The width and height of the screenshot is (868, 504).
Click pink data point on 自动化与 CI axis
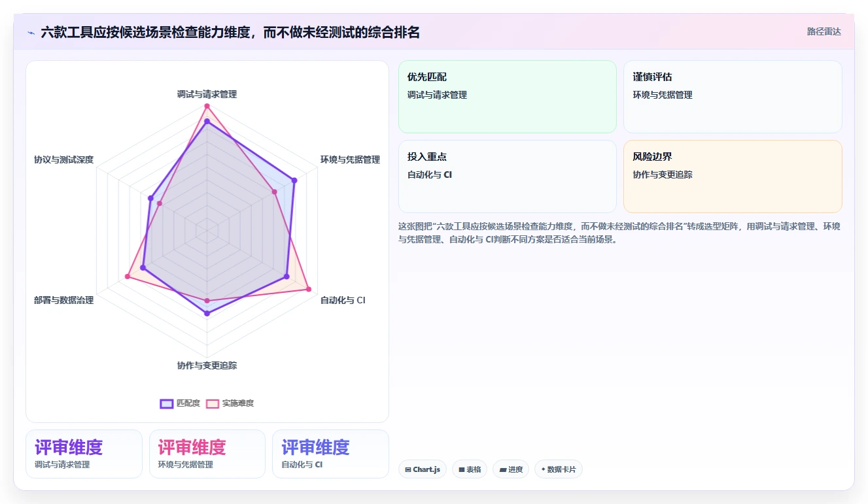pos(309,289)
